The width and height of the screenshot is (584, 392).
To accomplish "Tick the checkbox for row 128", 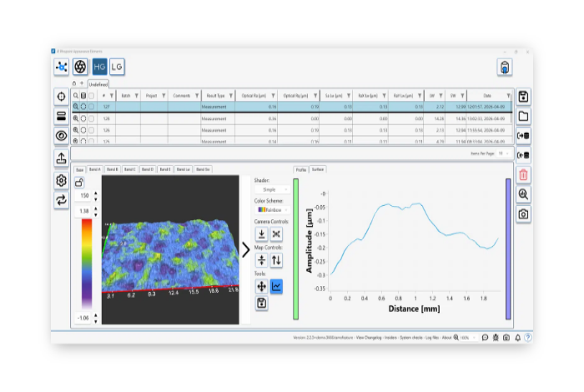I will pos(91,118).
